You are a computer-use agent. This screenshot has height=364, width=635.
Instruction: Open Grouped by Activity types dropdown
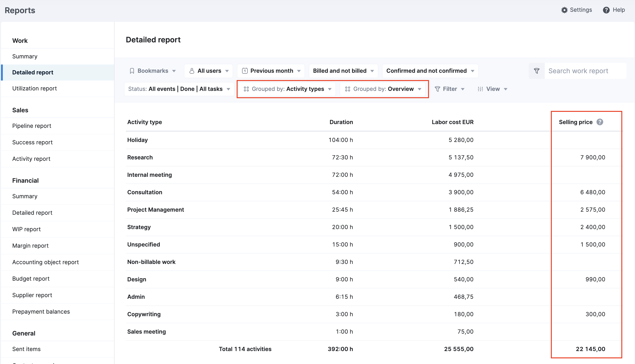pos(287,89)
